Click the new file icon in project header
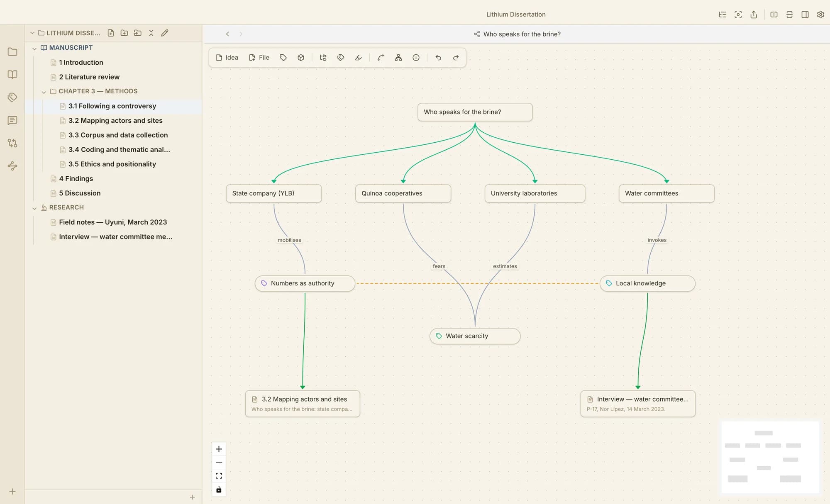 tap(111, 33)
